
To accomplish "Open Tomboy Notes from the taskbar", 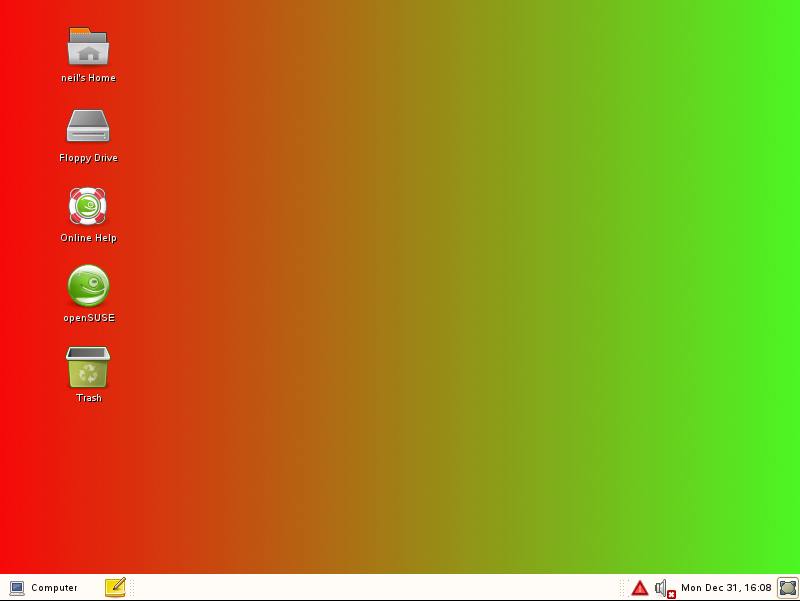I will pyautogui.click(x=115, y=587).
